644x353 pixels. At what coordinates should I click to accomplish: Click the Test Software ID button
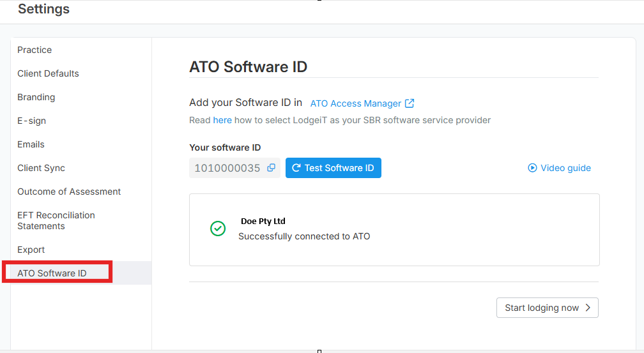(333, 168)
